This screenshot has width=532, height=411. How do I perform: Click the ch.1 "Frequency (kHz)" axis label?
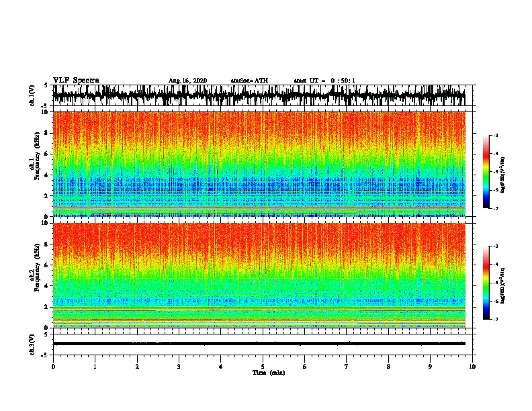click(37, 156)
